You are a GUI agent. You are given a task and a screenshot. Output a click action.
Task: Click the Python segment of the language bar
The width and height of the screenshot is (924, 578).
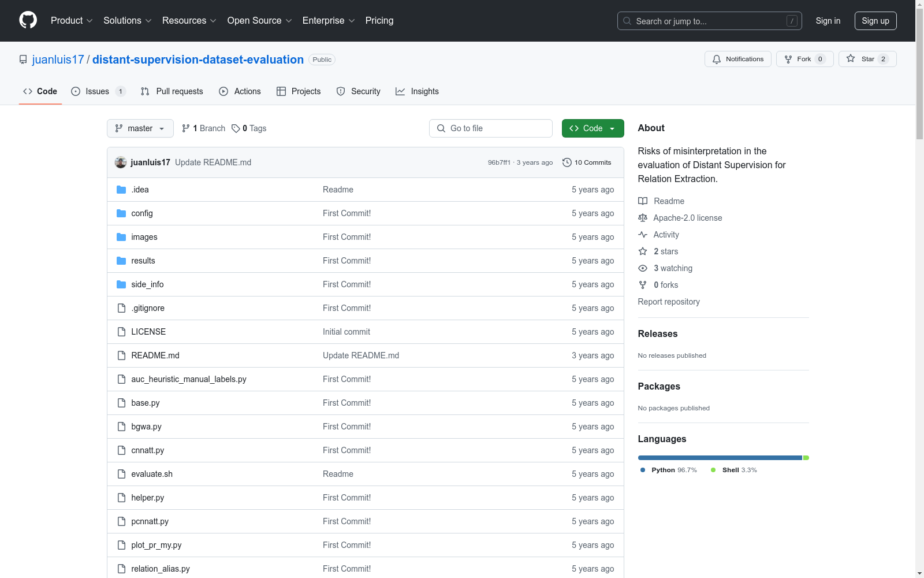[720, 458]
